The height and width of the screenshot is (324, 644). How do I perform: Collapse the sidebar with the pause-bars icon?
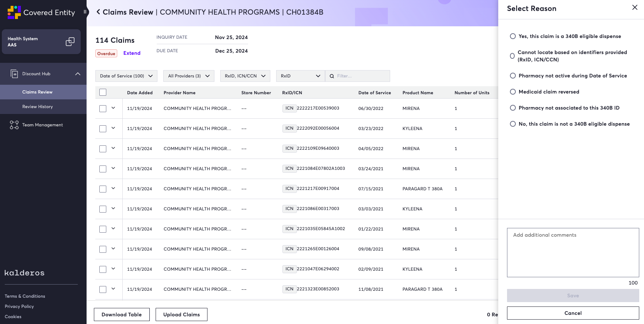click(x=85, y=12)
